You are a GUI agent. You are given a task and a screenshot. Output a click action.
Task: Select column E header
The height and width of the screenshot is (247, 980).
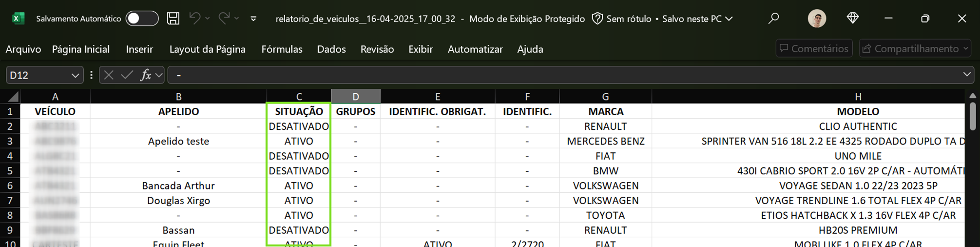coord(438,97)
